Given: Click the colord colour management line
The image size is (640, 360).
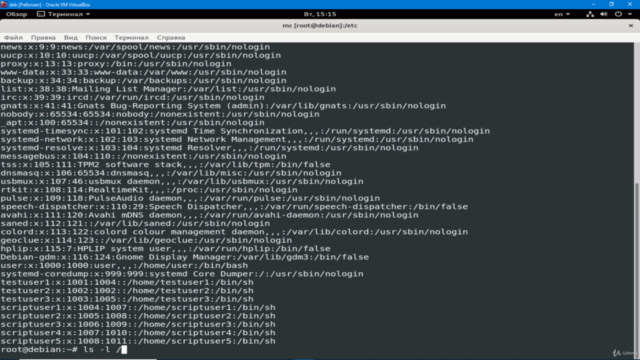Looking at the screenshot, I should point(234,232).
